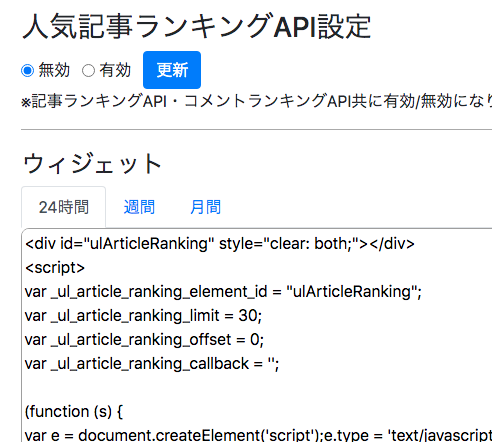Click the _ul_article_ranking_callback line
The height and width of the screenshot is (442, 492).
(x=152, y=364)
